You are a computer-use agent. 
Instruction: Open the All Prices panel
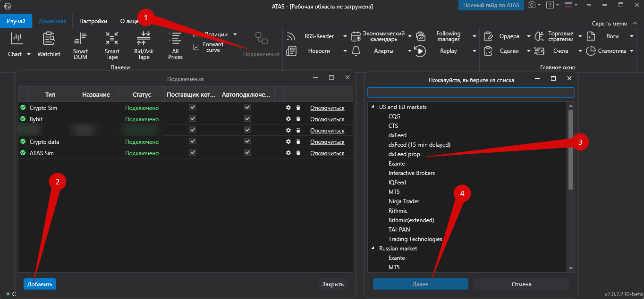[175, 45]
